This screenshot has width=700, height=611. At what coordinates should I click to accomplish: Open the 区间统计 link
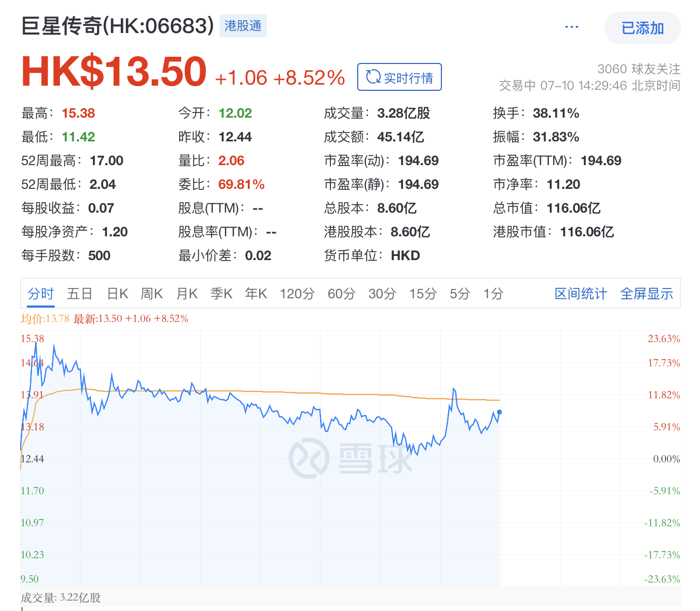pos(581,294)
